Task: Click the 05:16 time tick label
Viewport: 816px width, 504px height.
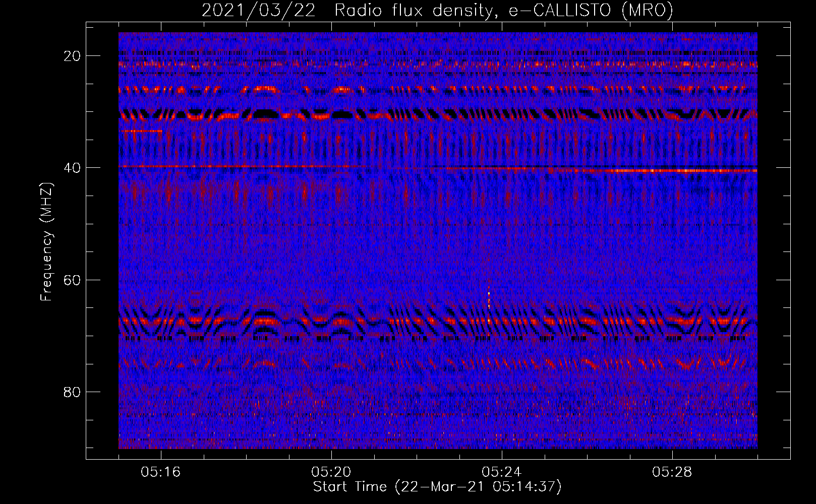Action: coord(161,472)
